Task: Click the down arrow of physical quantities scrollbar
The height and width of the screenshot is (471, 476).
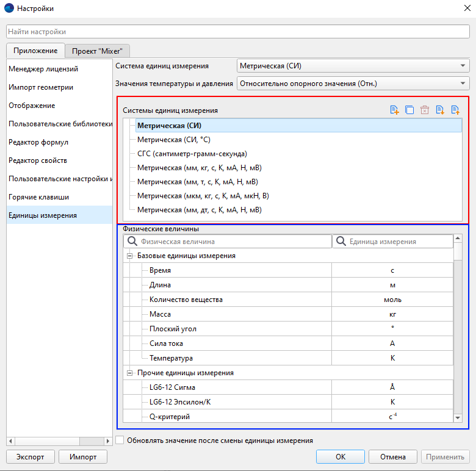Action: pos(458,417)
